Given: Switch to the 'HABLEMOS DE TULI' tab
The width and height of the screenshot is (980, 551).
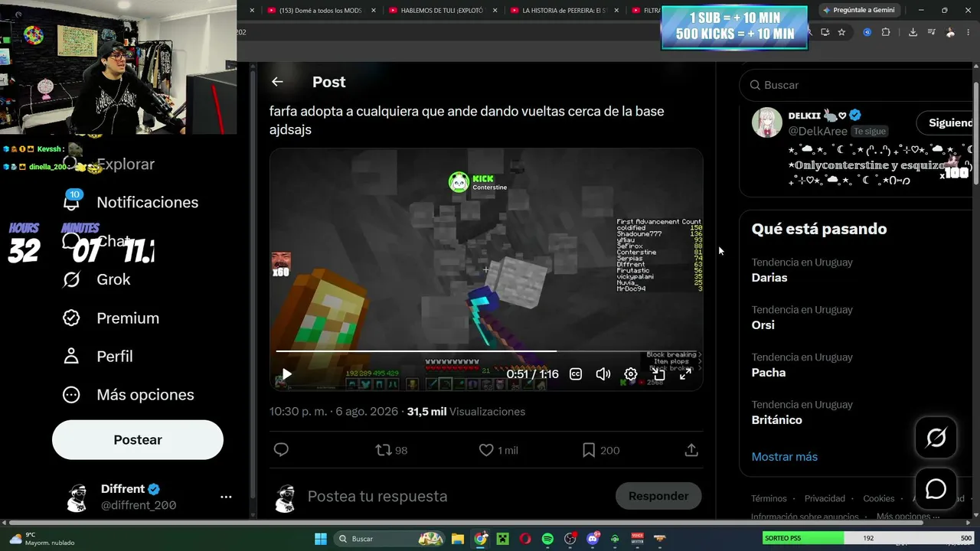Looking at the screenshot, I should (x=444, y=11).
